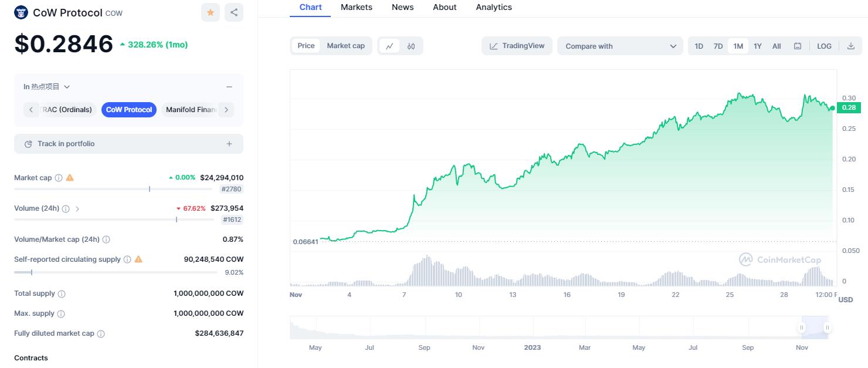Click Max. supply info icon
868x368 pixels.
(x=61, y=314)
